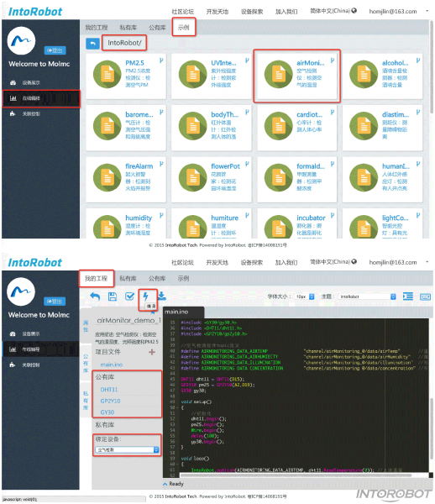The height and width of the screenshot is (504, 435).
Task: Toggle code fold arrow at line 50
Action: coord(178,407)
